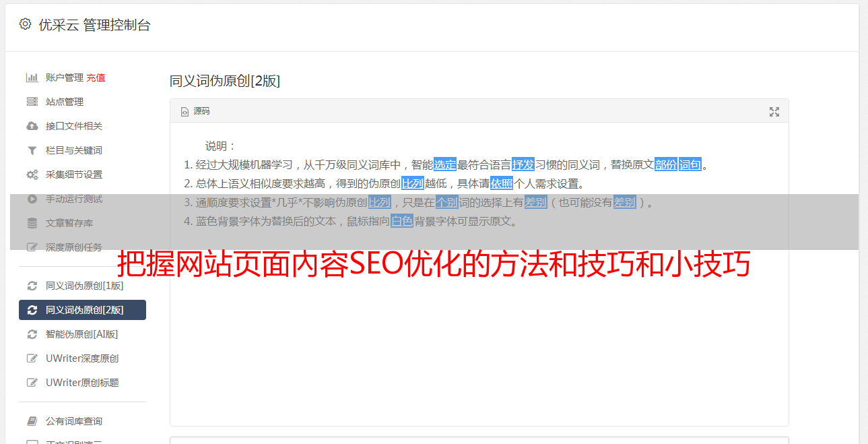Open the 充值 recharge link
This screenshot has height=444, width=868.
pyautogui.click(x=96, y=77)
